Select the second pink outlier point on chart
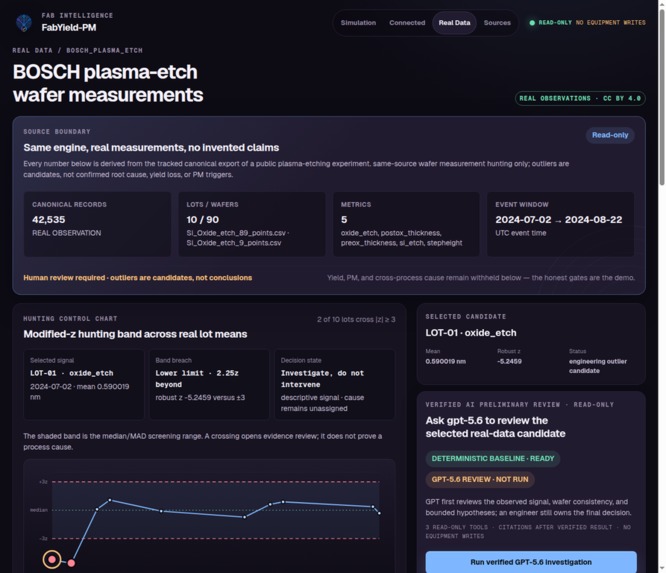Image resolution: width=666 pixels, height=573 pixels. coord(71,563)
